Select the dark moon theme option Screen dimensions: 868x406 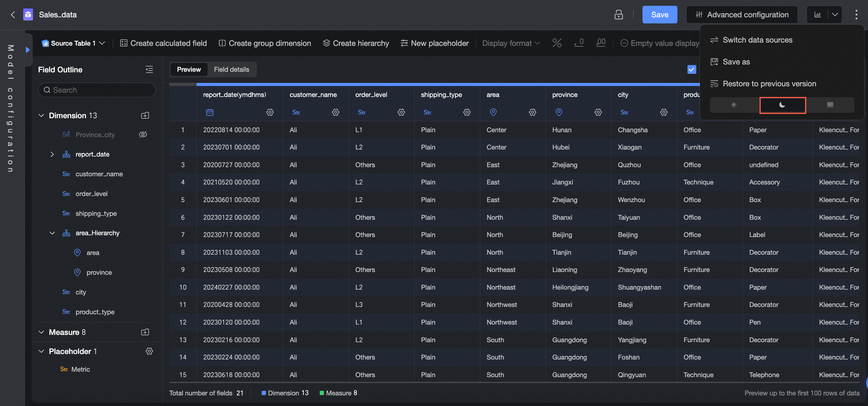pyautogui.click(x=782, y=105)
